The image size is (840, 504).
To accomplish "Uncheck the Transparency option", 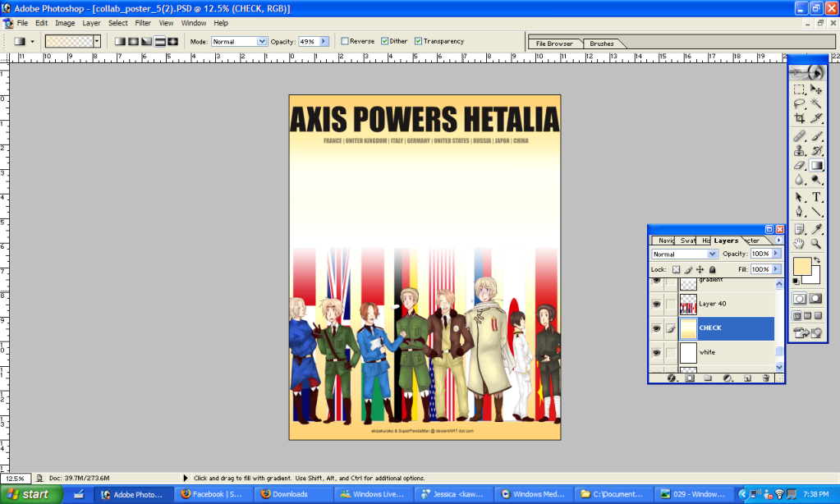I will pyautogui.click(x=419, y=41).
